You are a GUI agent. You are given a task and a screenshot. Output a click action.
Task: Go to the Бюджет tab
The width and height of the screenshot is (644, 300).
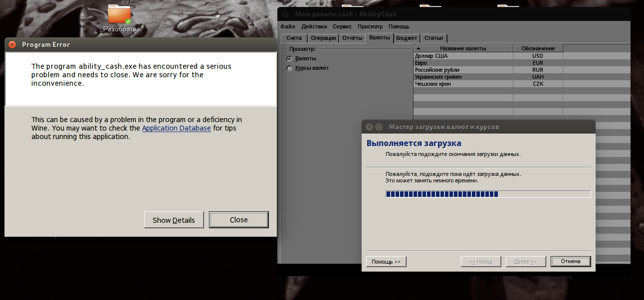(x=407, y=38)
